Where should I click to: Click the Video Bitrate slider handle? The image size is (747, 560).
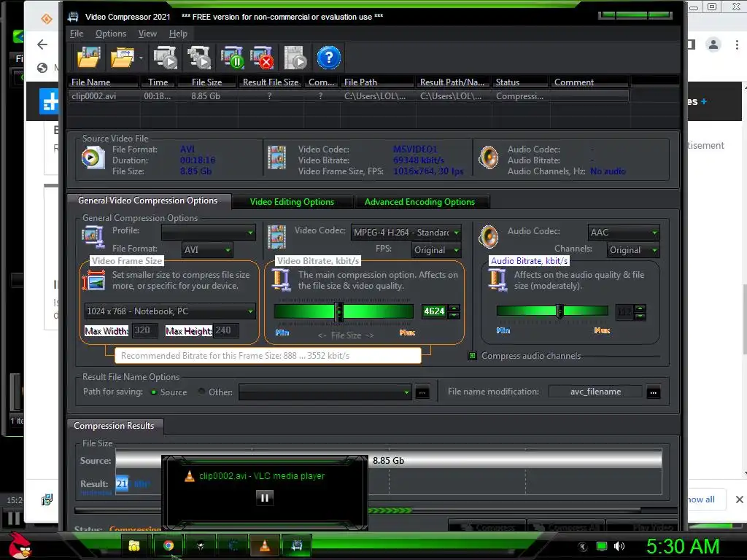[338, 312]
